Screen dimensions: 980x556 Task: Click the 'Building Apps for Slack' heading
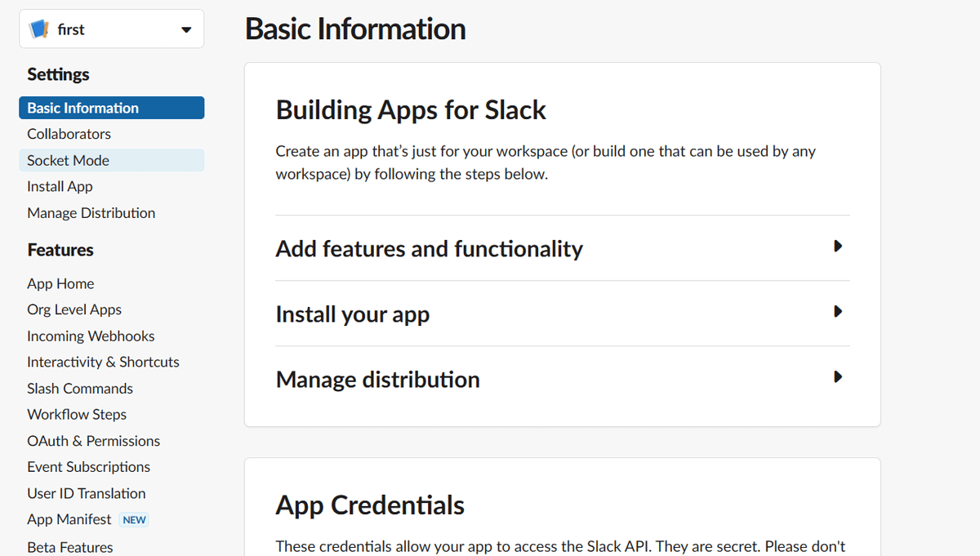411,109
